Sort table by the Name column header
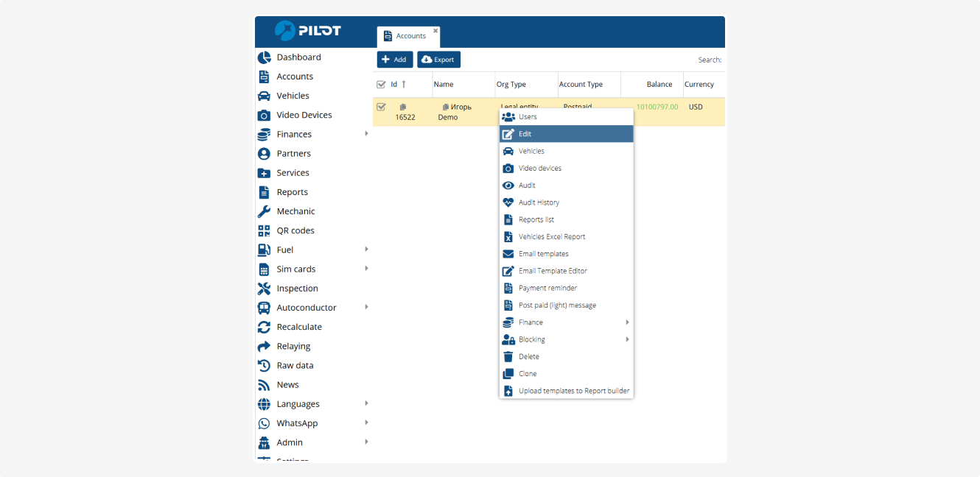 click(x=444, y=85)
